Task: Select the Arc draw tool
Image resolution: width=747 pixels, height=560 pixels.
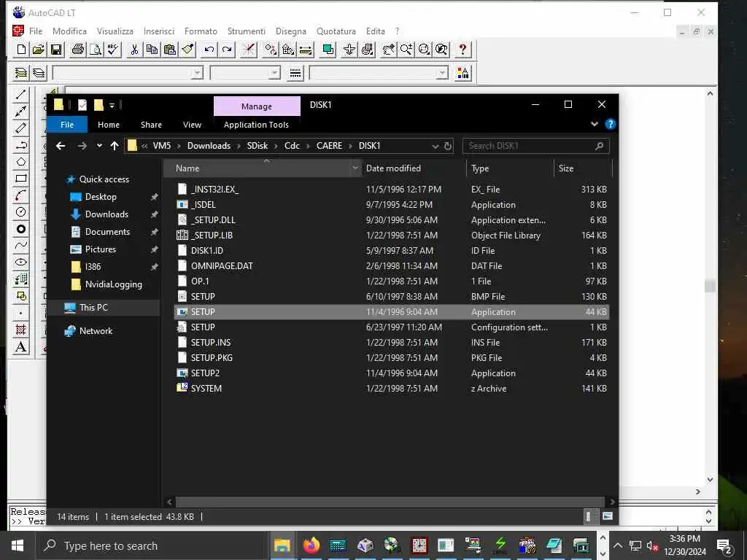Action: [21, 195]
